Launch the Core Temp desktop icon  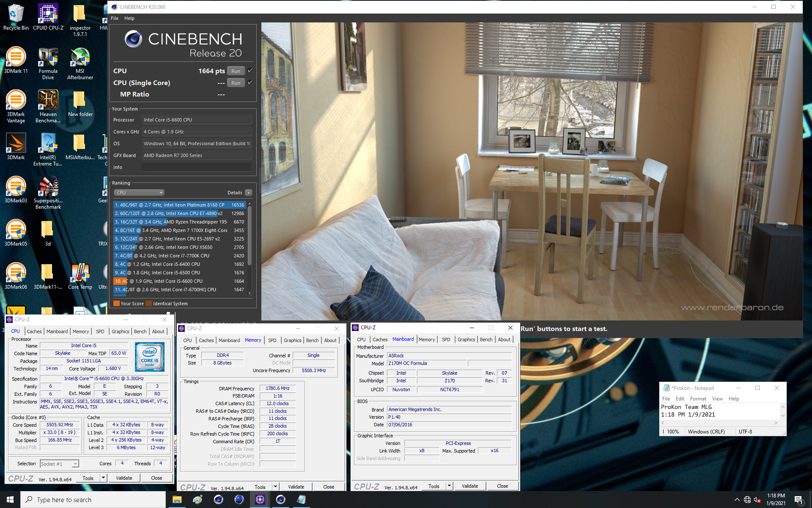coord(80,276)
